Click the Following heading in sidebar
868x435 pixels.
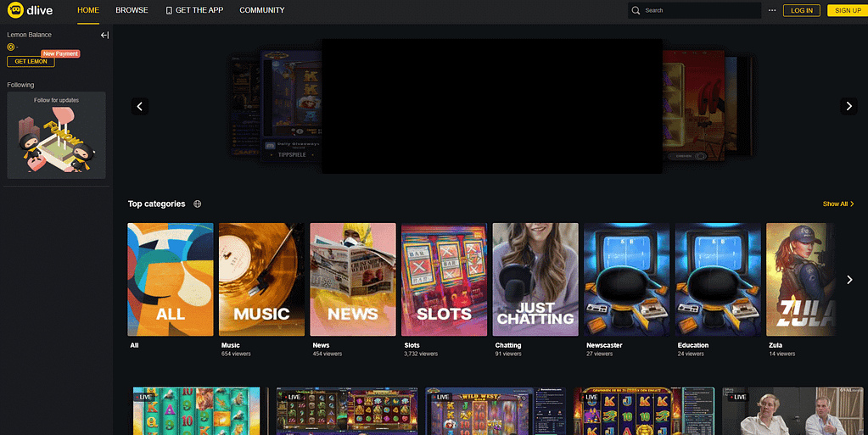20,85
